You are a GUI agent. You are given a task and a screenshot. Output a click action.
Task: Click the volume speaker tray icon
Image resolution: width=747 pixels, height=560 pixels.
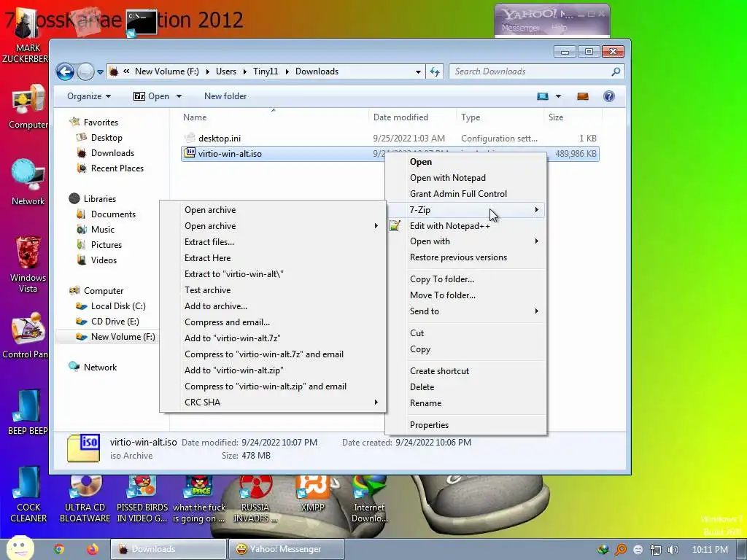[x=673, y=550]
